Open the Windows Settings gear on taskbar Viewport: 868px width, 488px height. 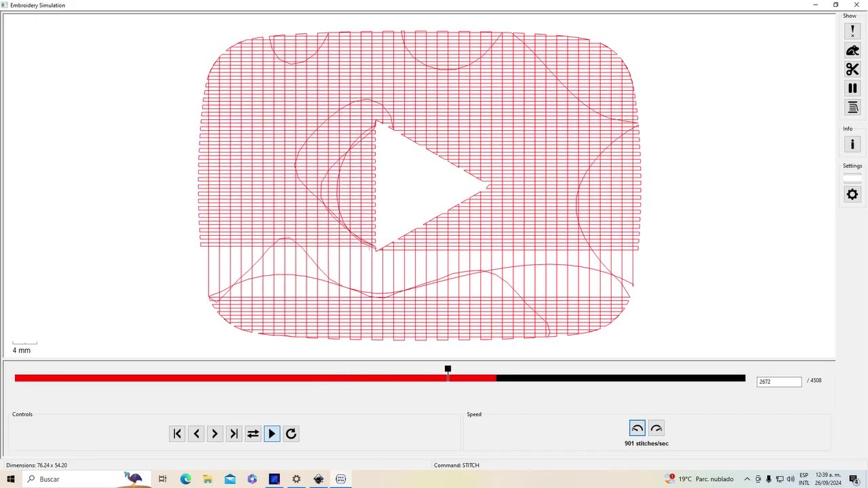(x=296, y=479)
